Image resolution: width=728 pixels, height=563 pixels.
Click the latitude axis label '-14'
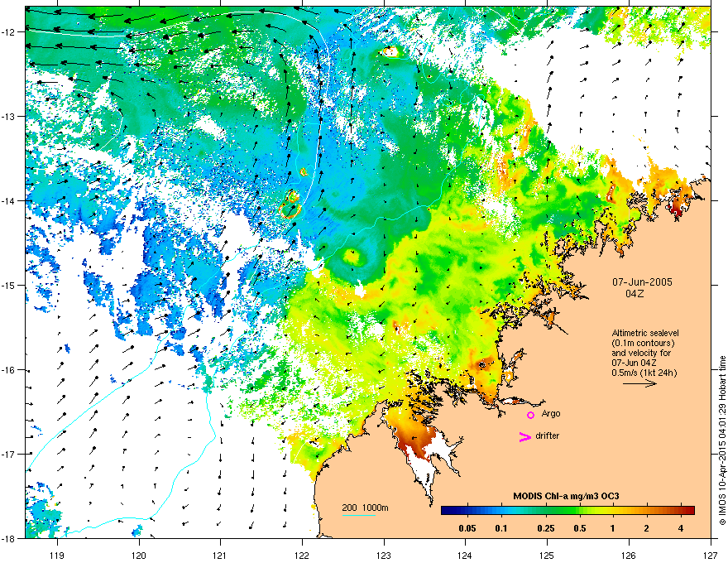pyautogui.click(x=9, y=200)
